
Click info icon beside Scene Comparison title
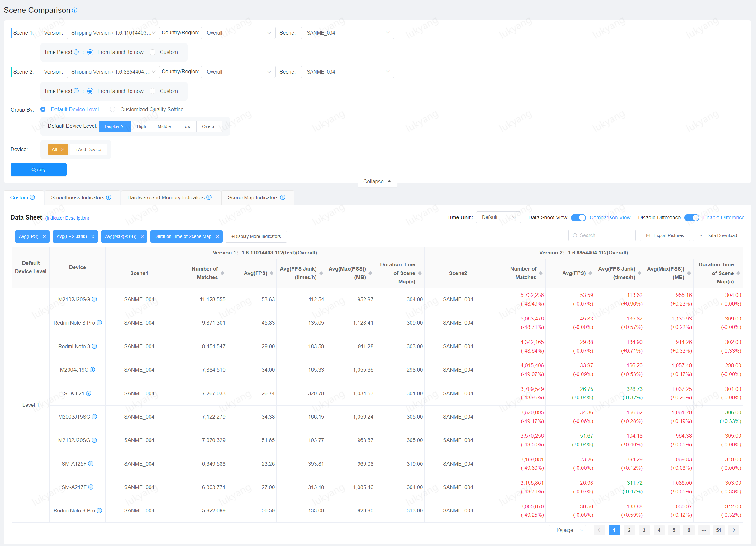pyautogui.click(x=75, y=10)
